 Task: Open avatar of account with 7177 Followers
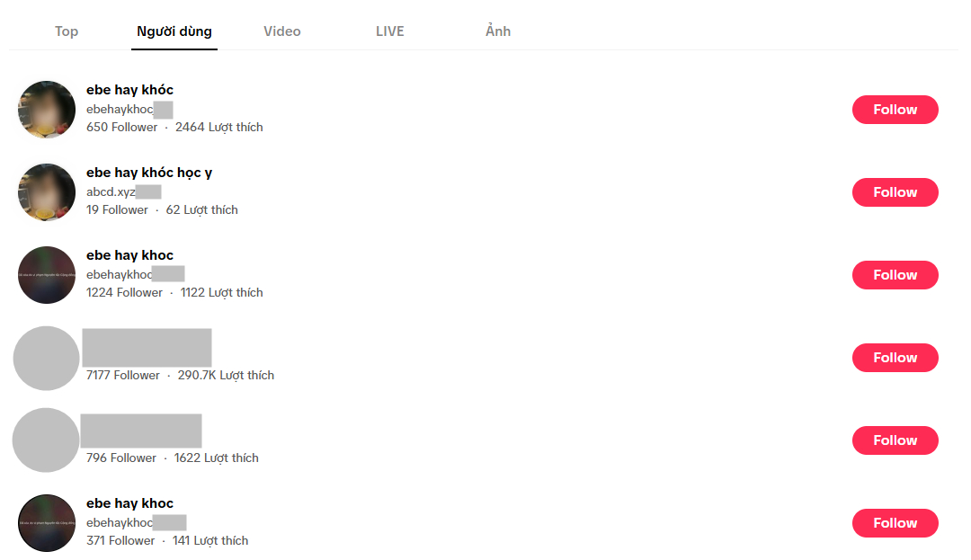click(x=47, y=359)
